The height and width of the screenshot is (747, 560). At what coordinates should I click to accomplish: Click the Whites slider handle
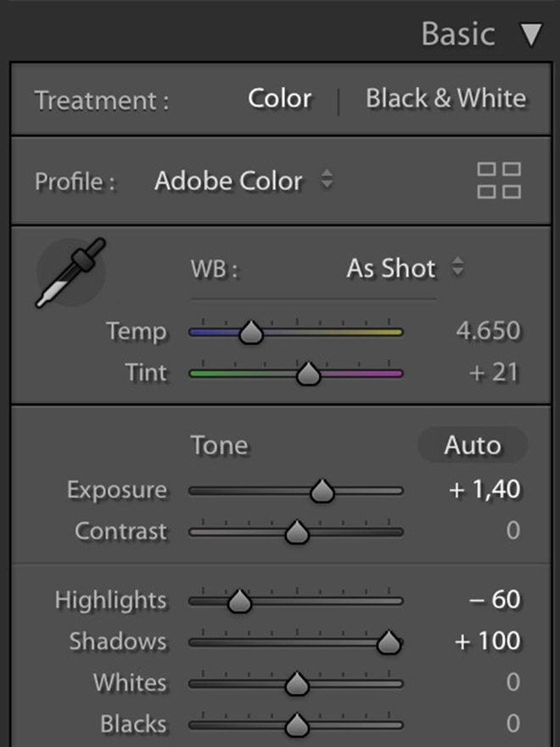(296, 683)
